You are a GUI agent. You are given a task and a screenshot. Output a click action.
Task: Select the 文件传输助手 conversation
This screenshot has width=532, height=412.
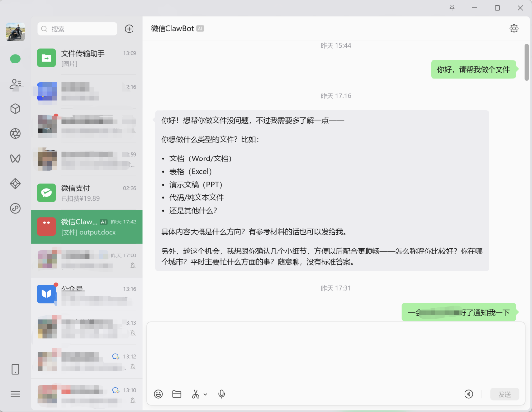pos(87,58)
